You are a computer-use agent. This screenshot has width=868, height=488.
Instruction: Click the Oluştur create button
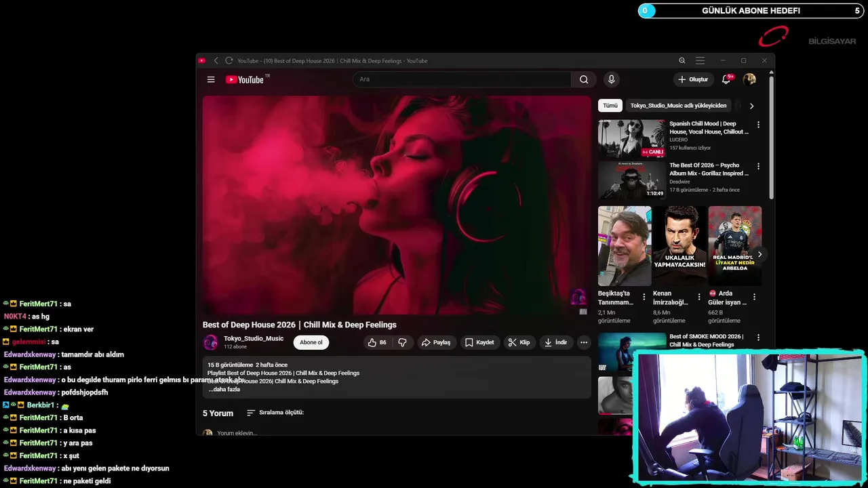click(694, 79)
